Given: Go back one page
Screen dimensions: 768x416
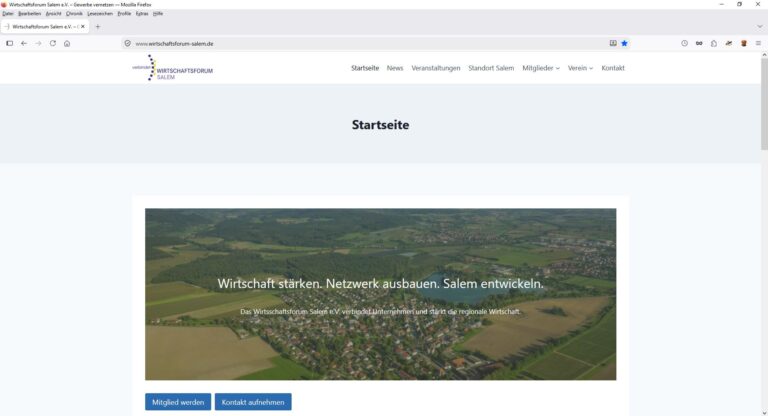Looking at the screenshot, I should [24, 44].
